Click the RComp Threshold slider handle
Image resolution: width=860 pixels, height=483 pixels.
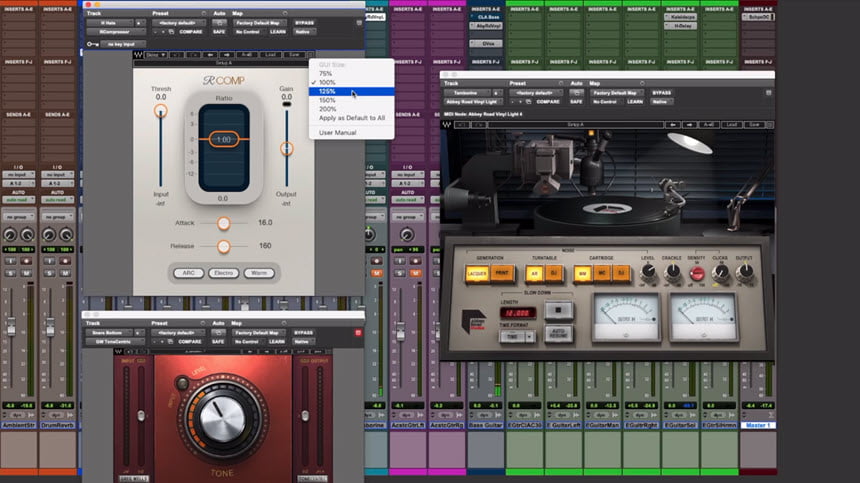(x=160, y=112)
